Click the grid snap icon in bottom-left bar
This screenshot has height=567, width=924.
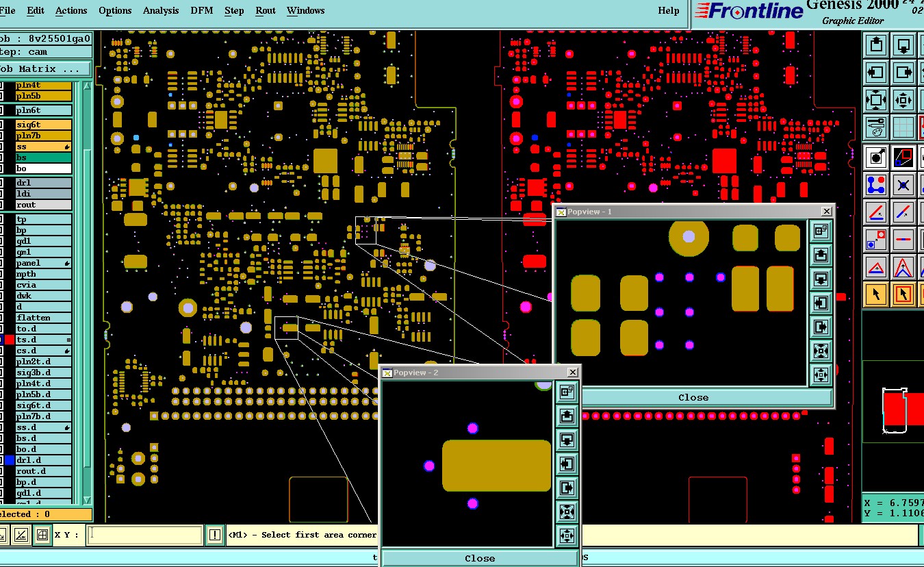tap(42, 535)
